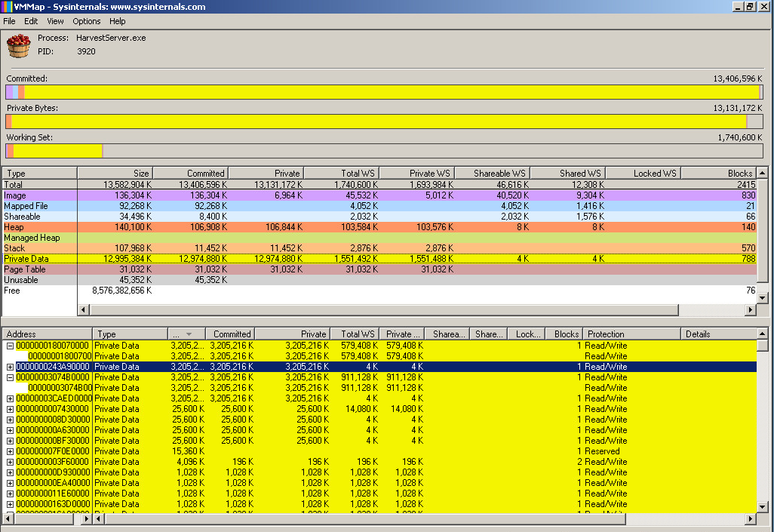Select the Unusable memory type row

(379, 280)
